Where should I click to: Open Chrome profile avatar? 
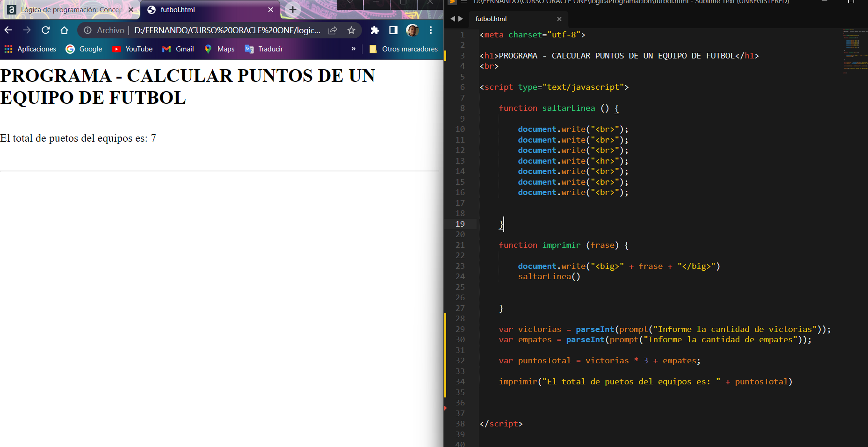(412, 30)
